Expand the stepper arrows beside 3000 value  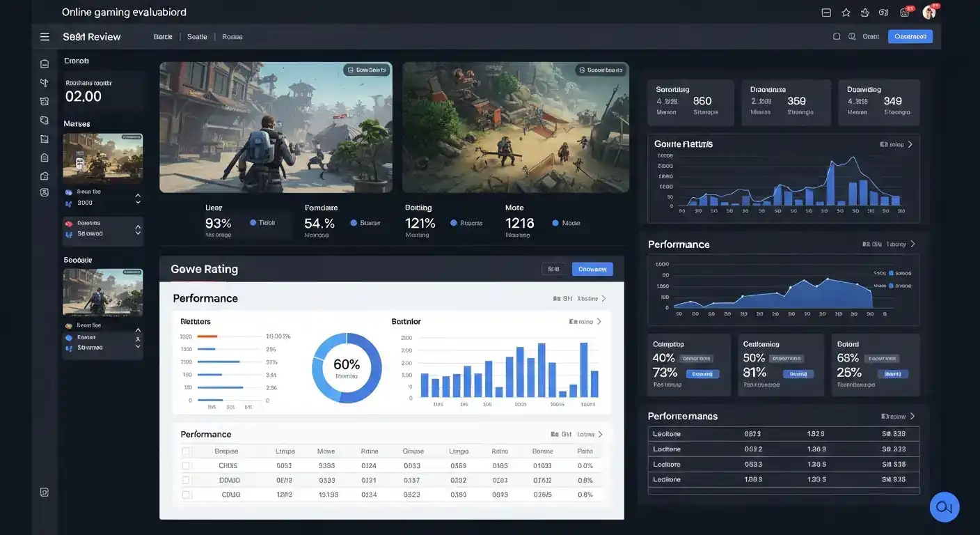point(137,197)
